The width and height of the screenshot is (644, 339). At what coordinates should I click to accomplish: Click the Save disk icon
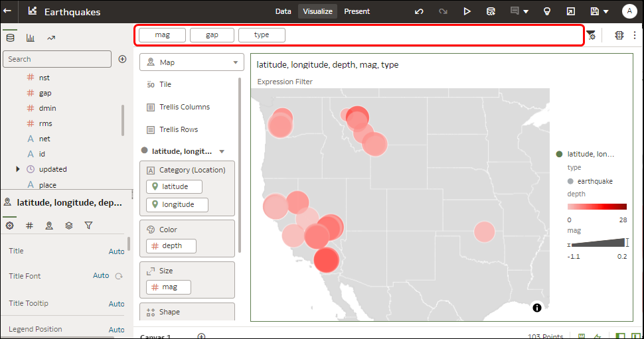594,11
